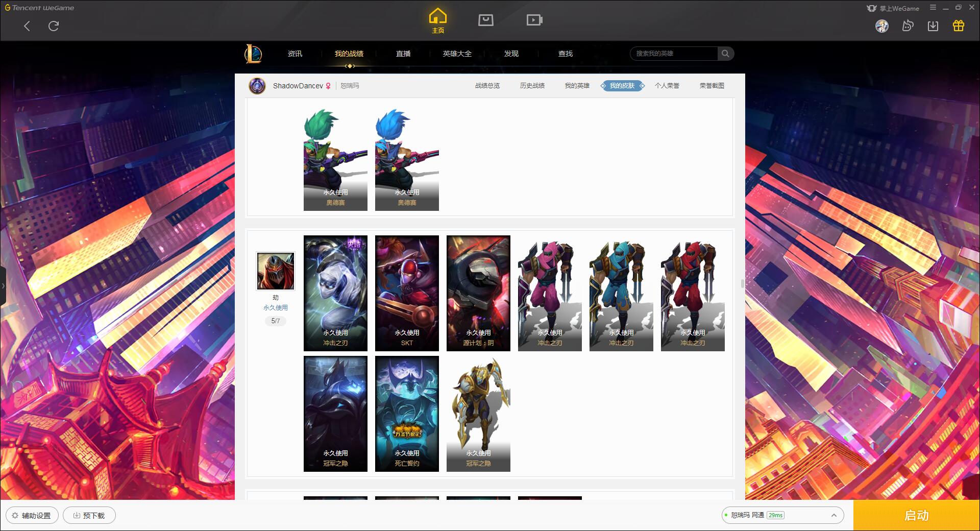
Task: Open 历史战绩 sub-tab
Action: (x=532, y=86)
